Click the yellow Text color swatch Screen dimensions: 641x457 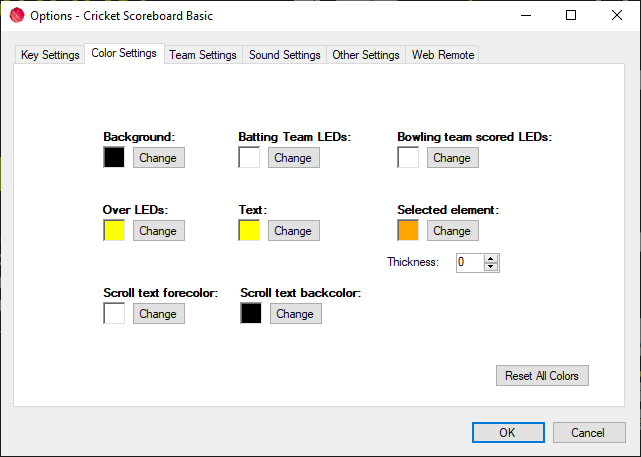[249, 231]
